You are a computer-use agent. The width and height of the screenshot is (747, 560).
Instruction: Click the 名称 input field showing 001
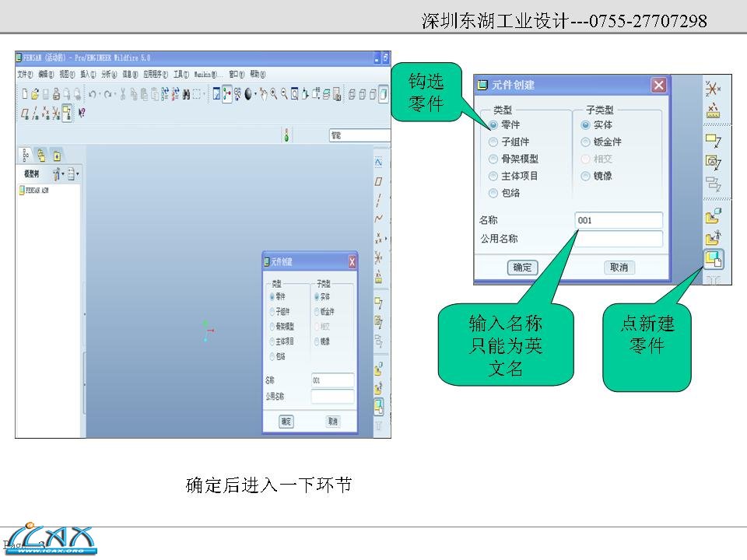(x=619, y=219)
